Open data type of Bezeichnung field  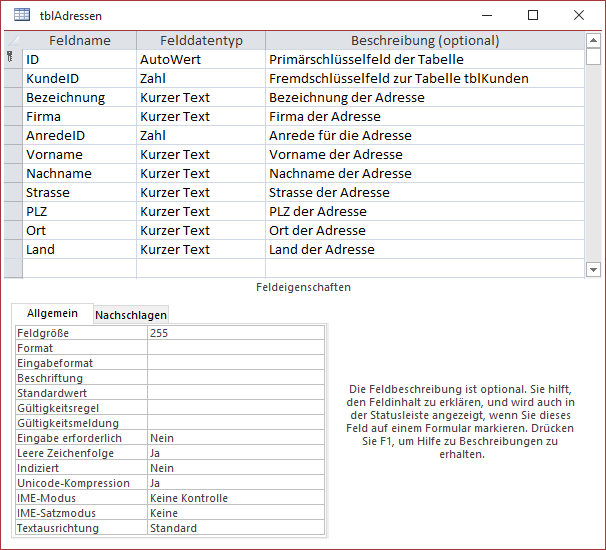click(201, 97)
